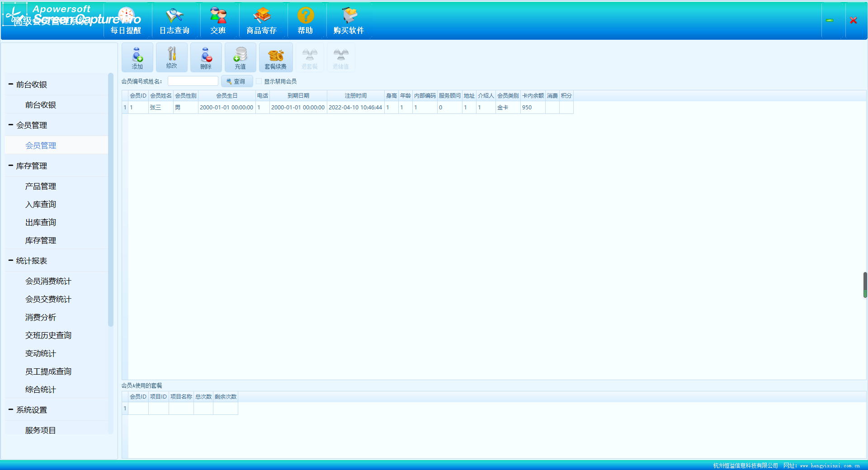Click the 删除 delete member icon

click(x=206, y=57)
